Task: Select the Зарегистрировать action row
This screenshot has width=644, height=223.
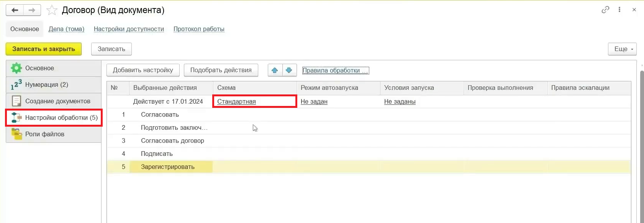Action: point(168,167)
